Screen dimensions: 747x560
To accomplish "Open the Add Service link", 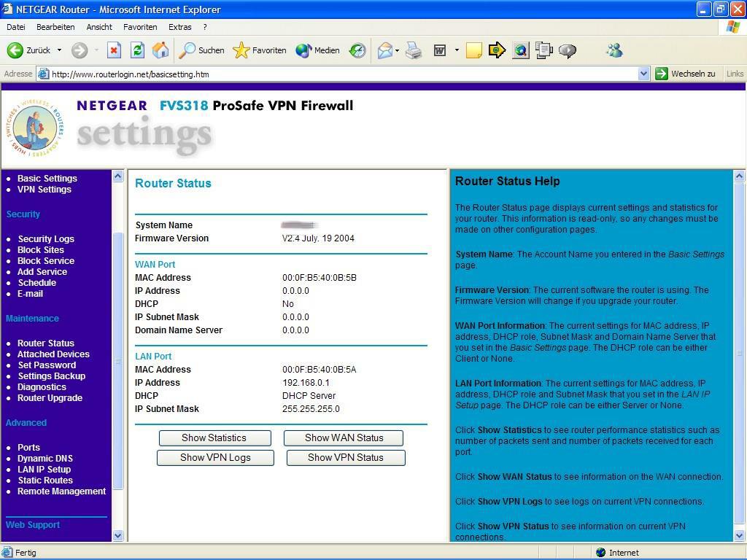I will pyautogui.click(x=42, y=271).
